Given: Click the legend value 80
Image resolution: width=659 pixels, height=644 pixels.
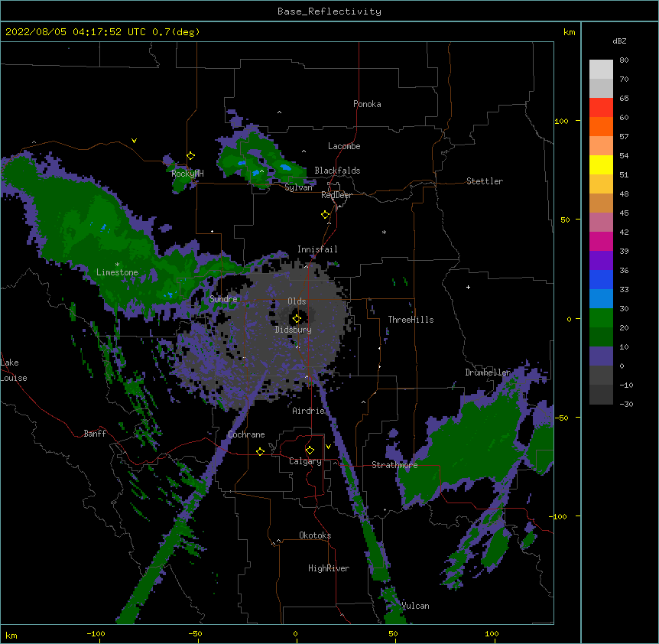Looking at the screenshot, I should click(x=624, y=60).
